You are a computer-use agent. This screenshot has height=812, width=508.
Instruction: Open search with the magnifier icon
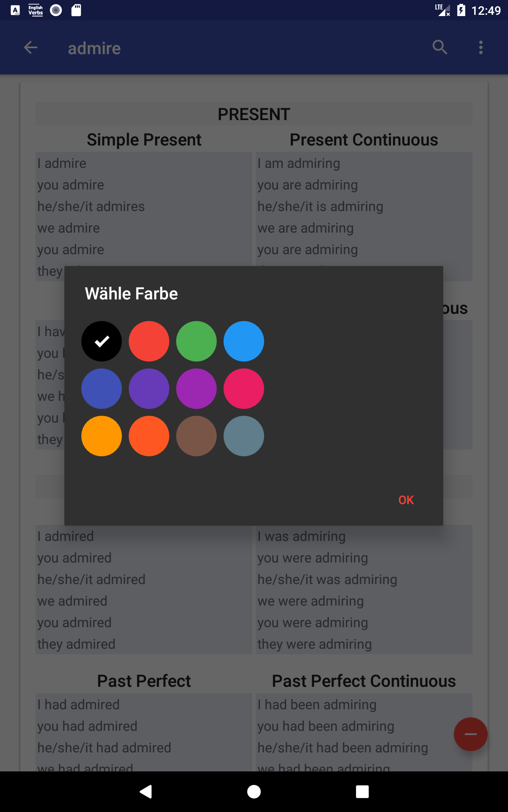pos(440,47)
